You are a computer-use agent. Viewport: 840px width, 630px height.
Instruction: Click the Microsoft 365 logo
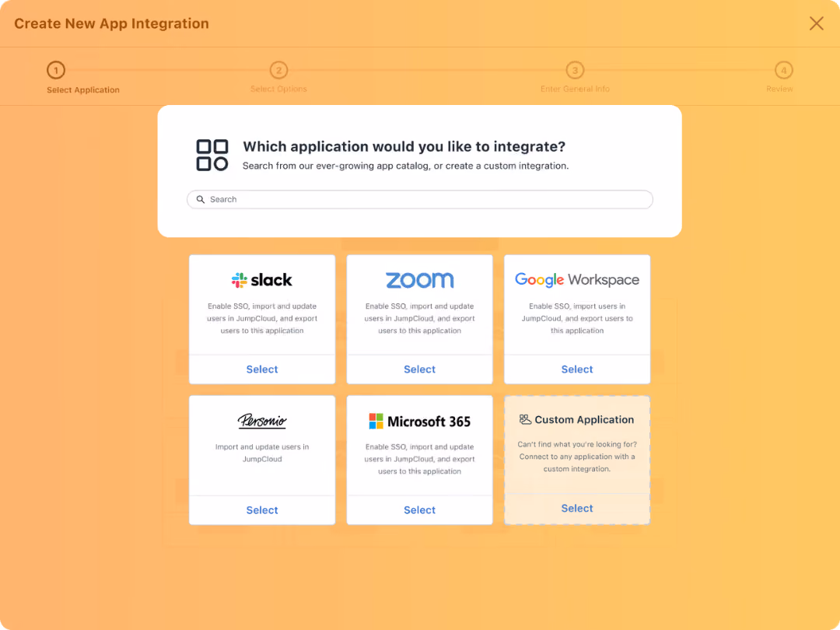point(419,421)
